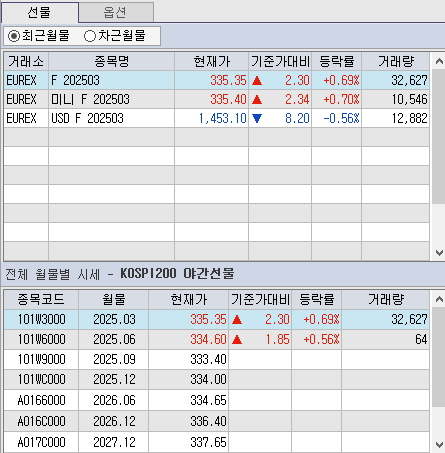The image size is (445, 453).
Task: Click the 종목코드 column header
Action: coord(41,299)
